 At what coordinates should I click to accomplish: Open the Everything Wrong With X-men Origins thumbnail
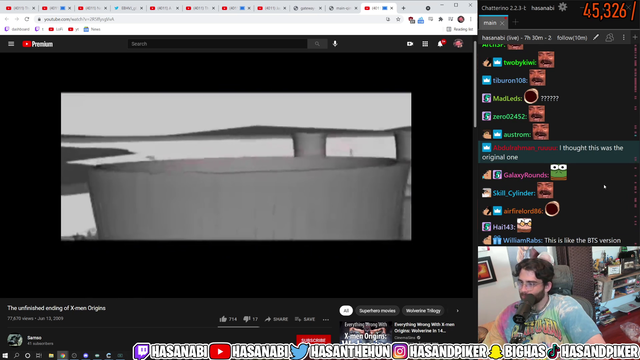click(x=365, y=332)
